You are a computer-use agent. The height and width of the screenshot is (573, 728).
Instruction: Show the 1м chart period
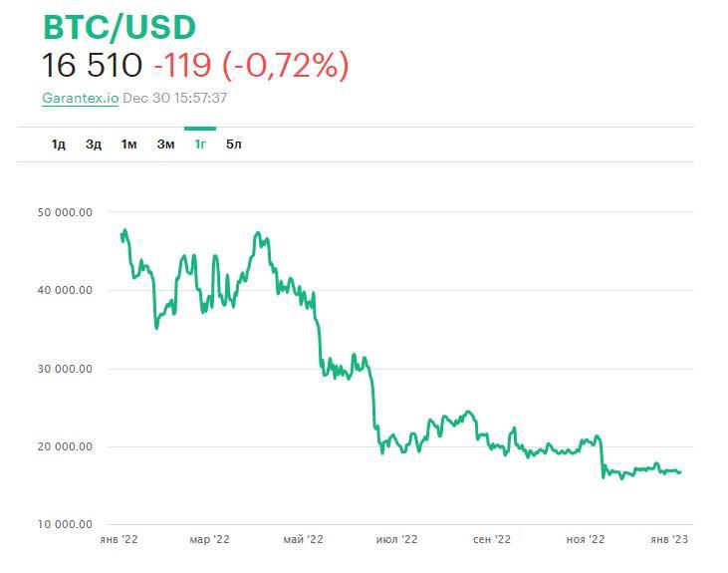[x=128, y=144]
